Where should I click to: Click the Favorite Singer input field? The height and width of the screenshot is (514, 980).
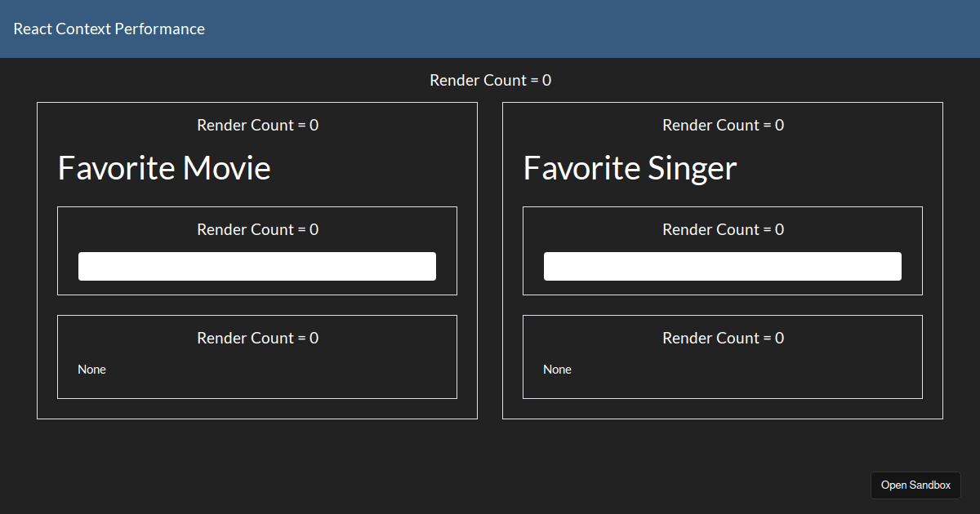(x=722, y=266)
